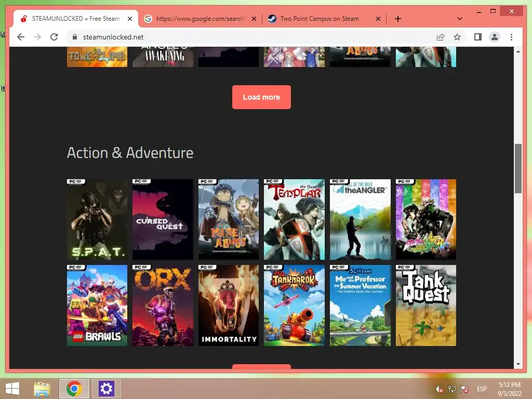The height and width of the screenshot is (399, 532).
Task: View site security lock info
Action: click(x=75, y=37)
